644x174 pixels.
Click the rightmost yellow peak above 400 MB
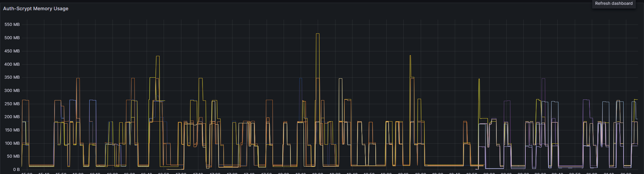coord(410,56)
